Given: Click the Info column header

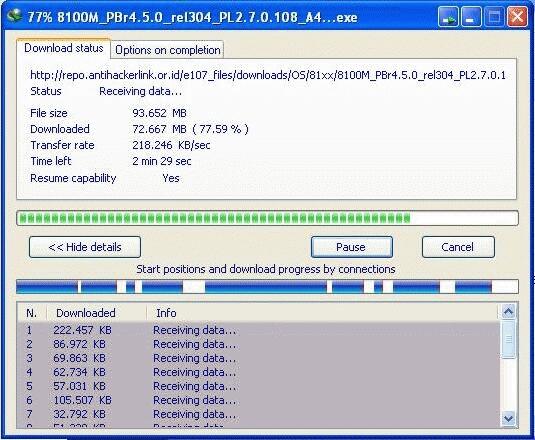Looking at the screenshot, I should (322, 313).
